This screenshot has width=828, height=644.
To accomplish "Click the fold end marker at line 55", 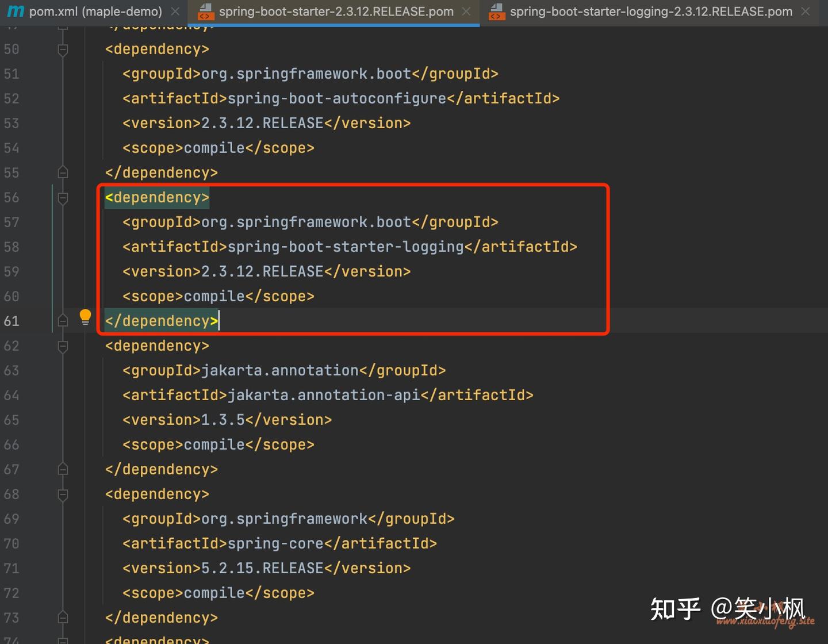I will tap(63, 172).
